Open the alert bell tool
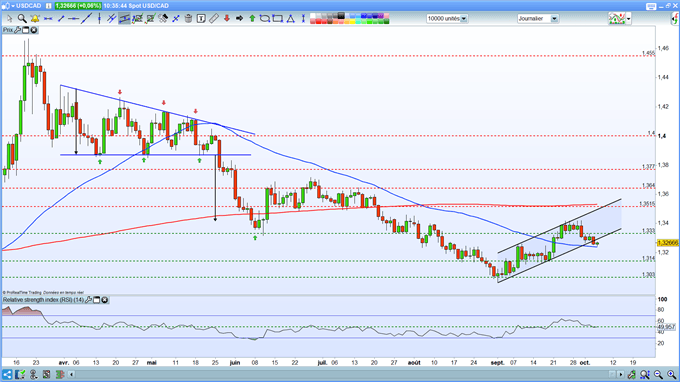Image resolution: width=680 pixels, height=382 pixels. [x=35, y=19]
